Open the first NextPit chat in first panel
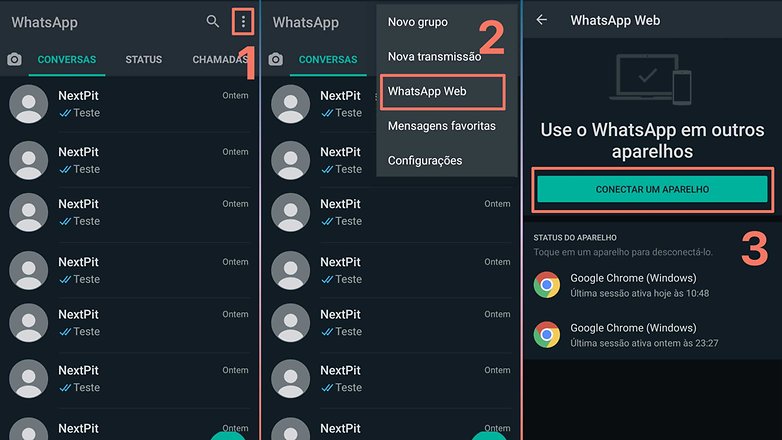 (130, 104)
